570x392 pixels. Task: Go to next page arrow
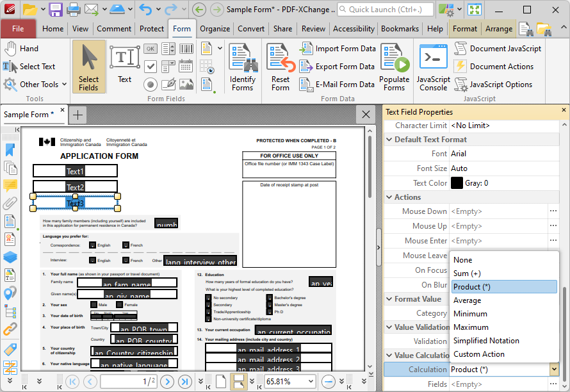[x=167, y=382]
